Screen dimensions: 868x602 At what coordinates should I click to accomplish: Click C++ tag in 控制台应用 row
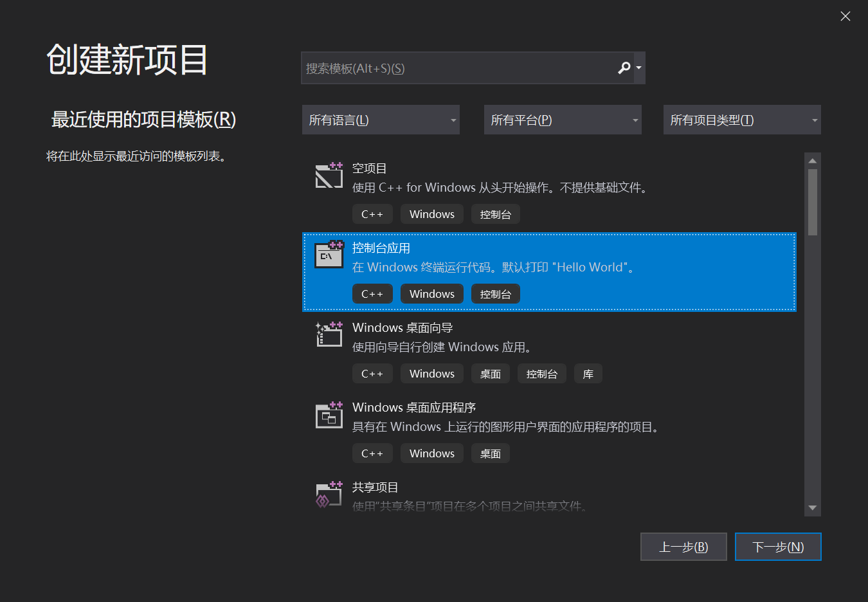point(372,294)
